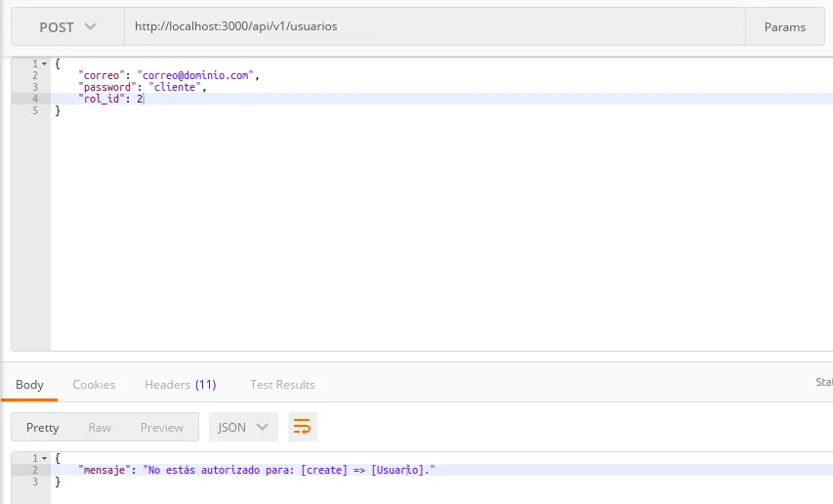
Task: Open the Headers (11) tab
Action: (180, 385)
